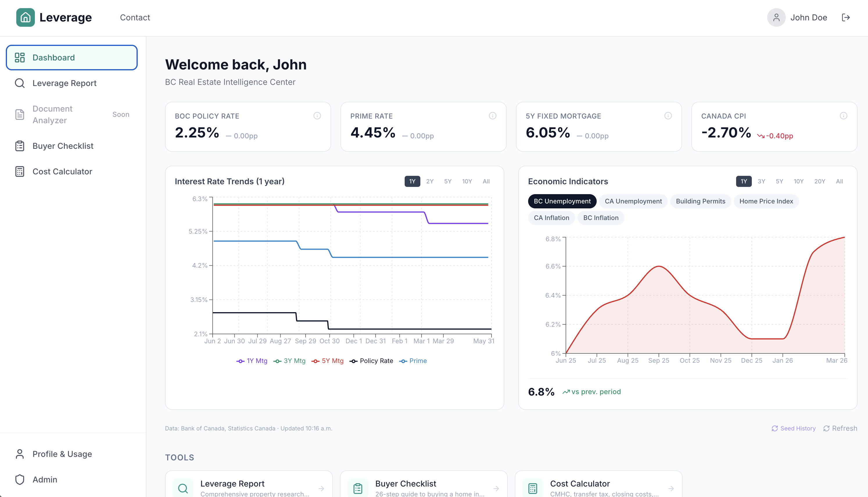The width and height of the screenshot is (868, 497).
Task: Toggle 5Y Mtg series in chart legend
Action: coord(327,361)
